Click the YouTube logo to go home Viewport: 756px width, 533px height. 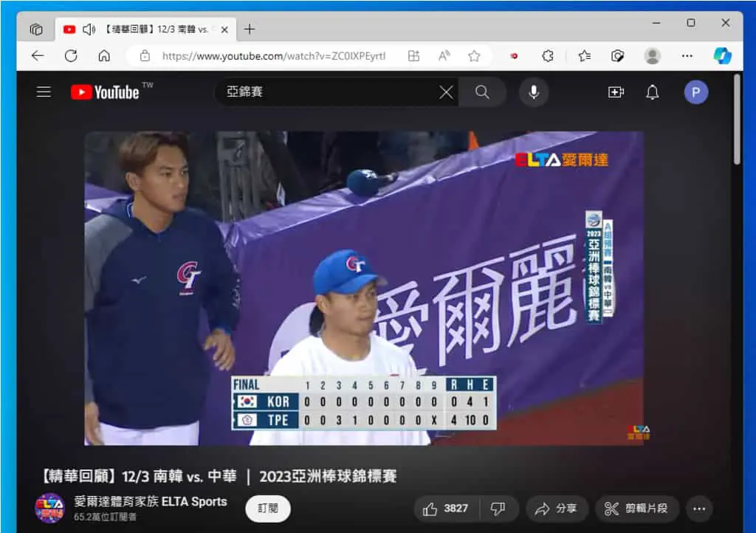(105, 92)
